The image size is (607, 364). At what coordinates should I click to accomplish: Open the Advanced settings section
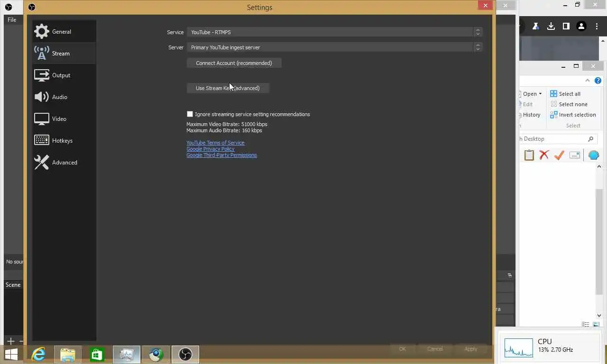[x=64, y=163]
